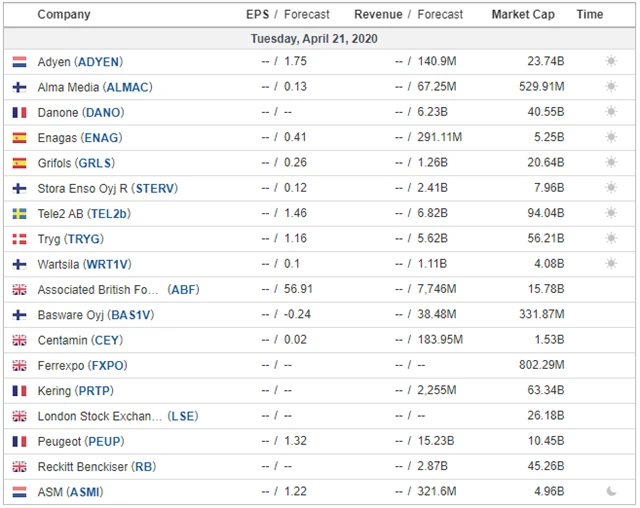Click the Revenue column header
640x508 pixels.
(378, 15)
